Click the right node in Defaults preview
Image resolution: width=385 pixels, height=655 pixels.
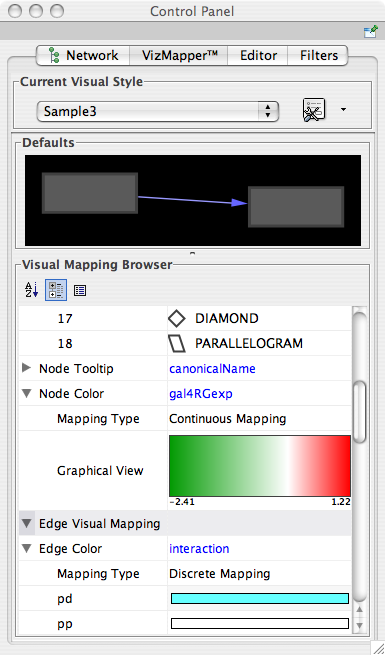(x=296, y=207)
